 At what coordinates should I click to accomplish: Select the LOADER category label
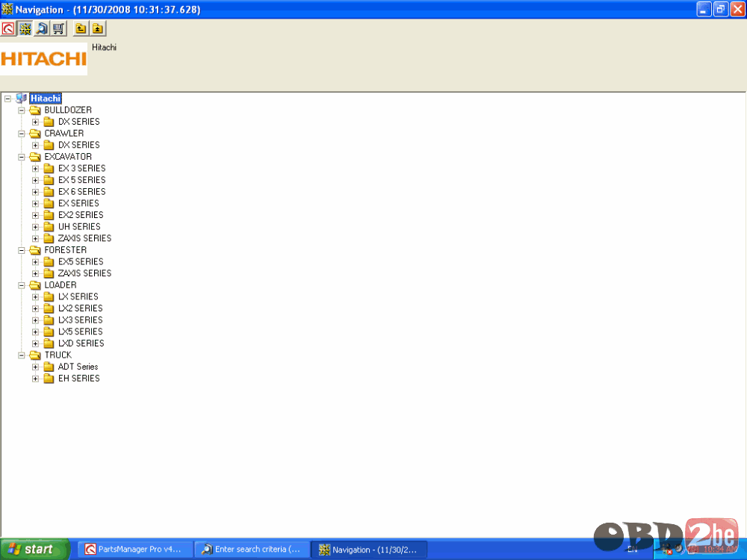pyautogui.click(x=61, y=285)
